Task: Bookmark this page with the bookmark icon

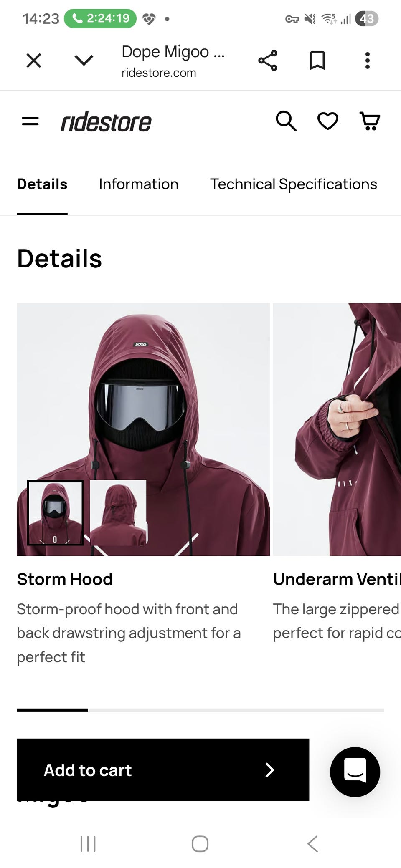Action: [317, 61]
